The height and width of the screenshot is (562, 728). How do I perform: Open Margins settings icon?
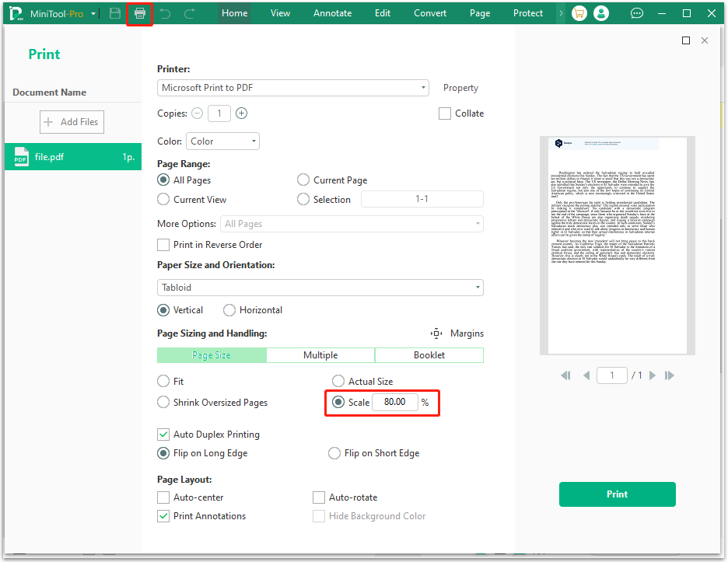436,333
